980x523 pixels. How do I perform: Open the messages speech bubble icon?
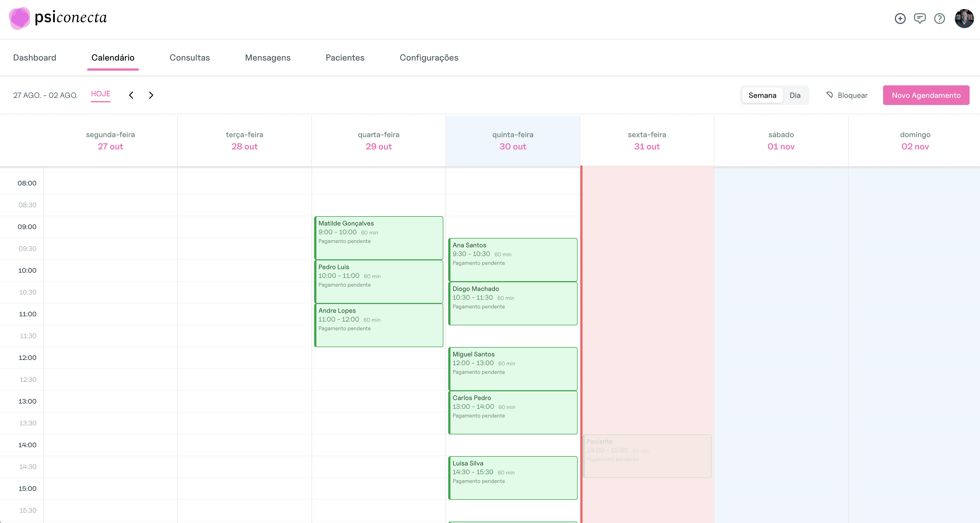click(920, 19)
